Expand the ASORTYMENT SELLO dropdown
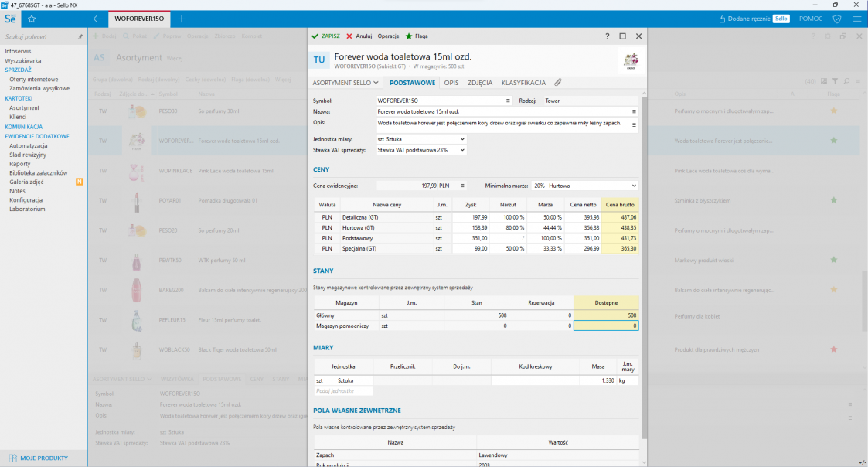Screen dimensions: 868x467 click(345, 83)
